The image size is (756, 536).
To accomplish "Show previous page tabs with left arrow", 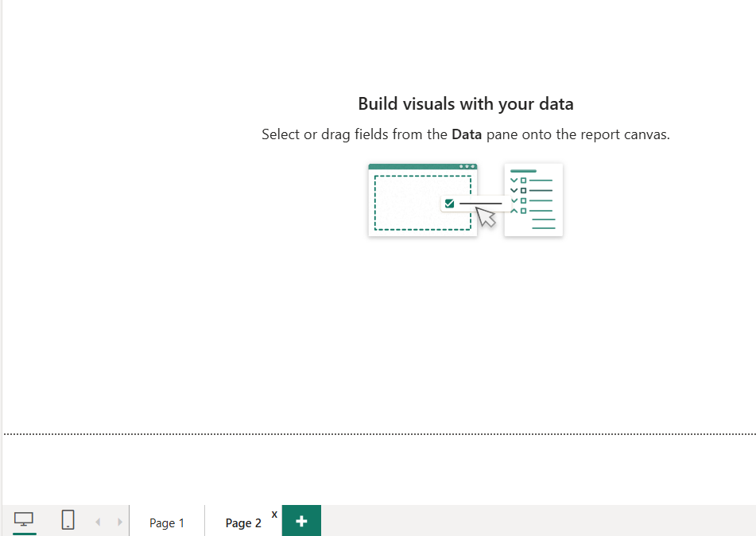I will (x=98, y=522).
